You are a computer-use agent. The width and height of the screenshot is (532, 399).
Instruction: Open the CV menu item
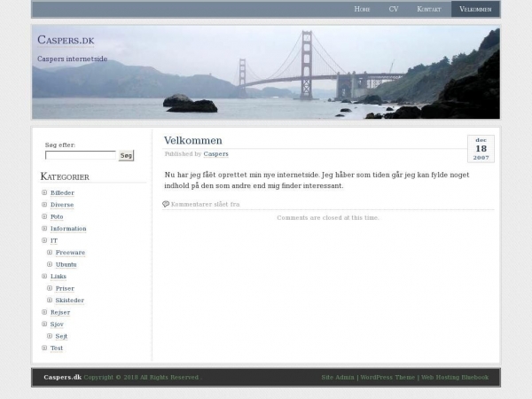pyautogui.click(x=393, y=9)
